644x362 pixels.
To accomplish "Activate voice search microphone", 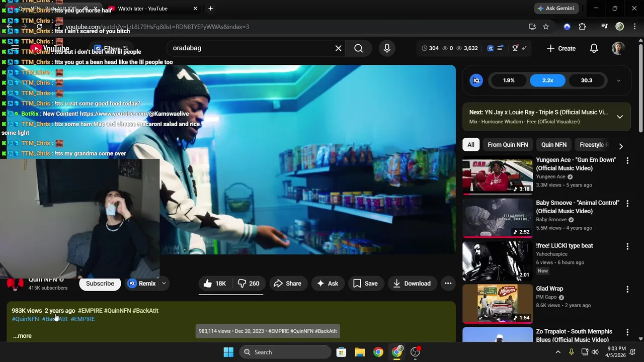I will tap(387, 48).
